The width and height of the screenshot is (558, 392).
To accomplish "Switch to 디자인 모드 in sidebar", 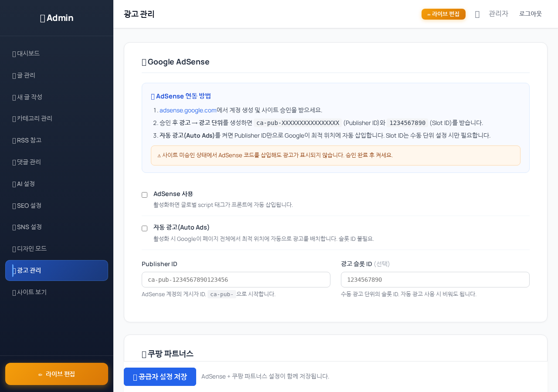I will click(31, 248).
